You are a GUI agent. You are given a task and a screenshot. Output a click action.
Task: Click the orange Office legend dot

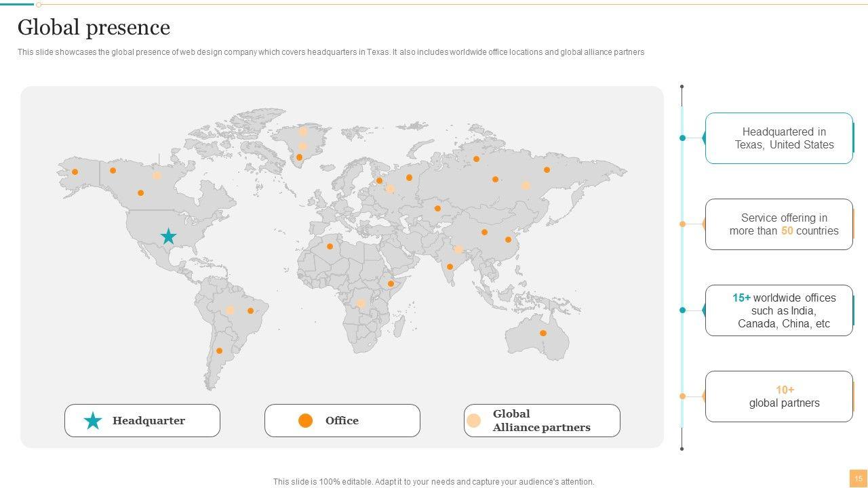(306, 421)
